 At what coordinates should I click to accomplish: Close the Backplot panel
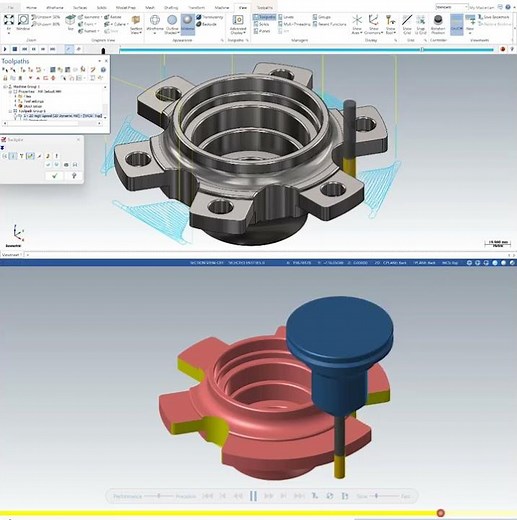coord(78,139)
